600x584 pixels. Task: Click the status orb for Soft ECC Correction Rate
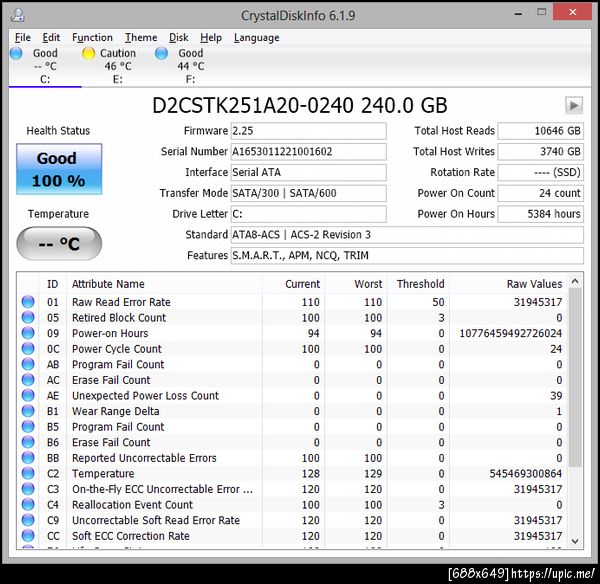pos(28,536)
